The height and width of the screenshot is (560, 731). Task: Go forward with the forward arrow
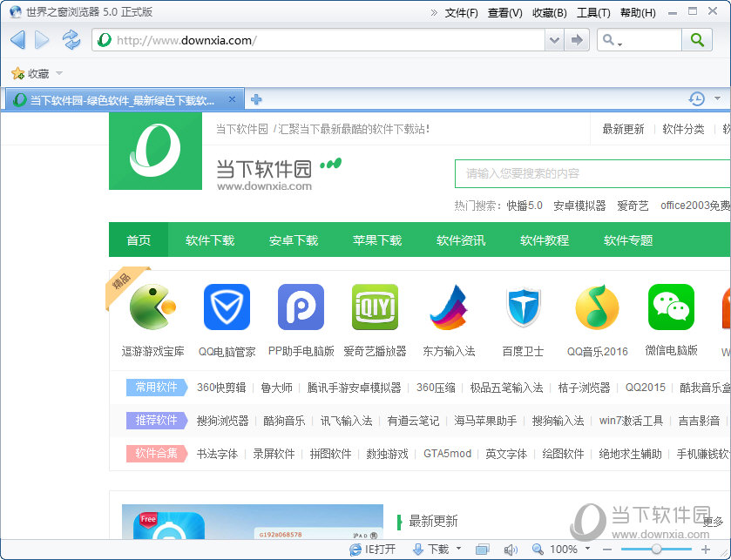click(42, 39)
